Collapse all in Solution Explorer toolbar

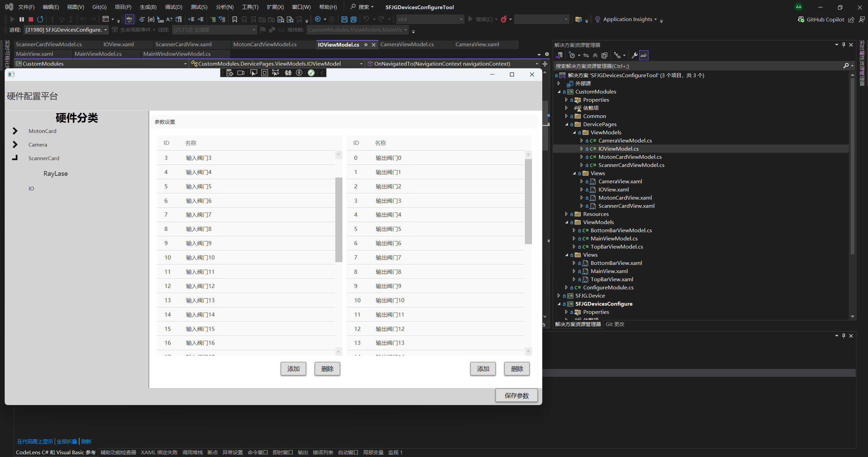(x=595, y=55)
